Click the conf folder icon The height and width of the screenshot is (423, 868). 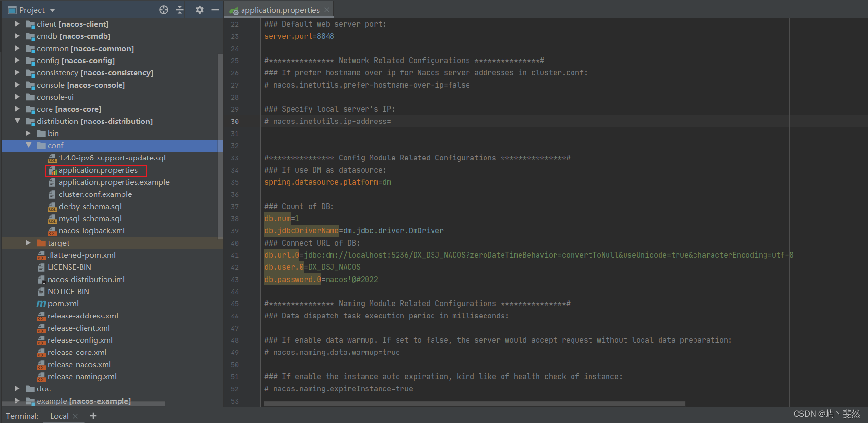(x=41, y=145)
